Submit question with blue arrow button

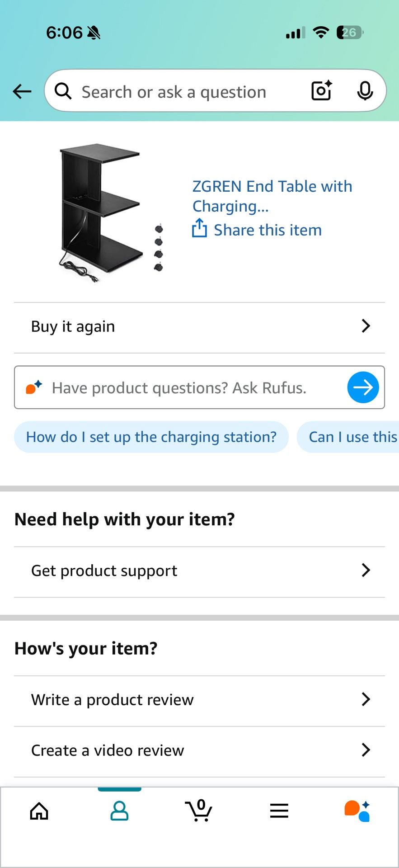click(363, 387)
